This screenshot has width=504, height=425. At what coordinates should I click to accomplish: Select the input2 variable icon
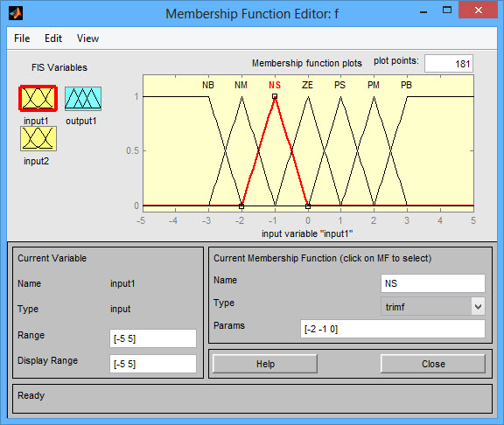point(38,138)
